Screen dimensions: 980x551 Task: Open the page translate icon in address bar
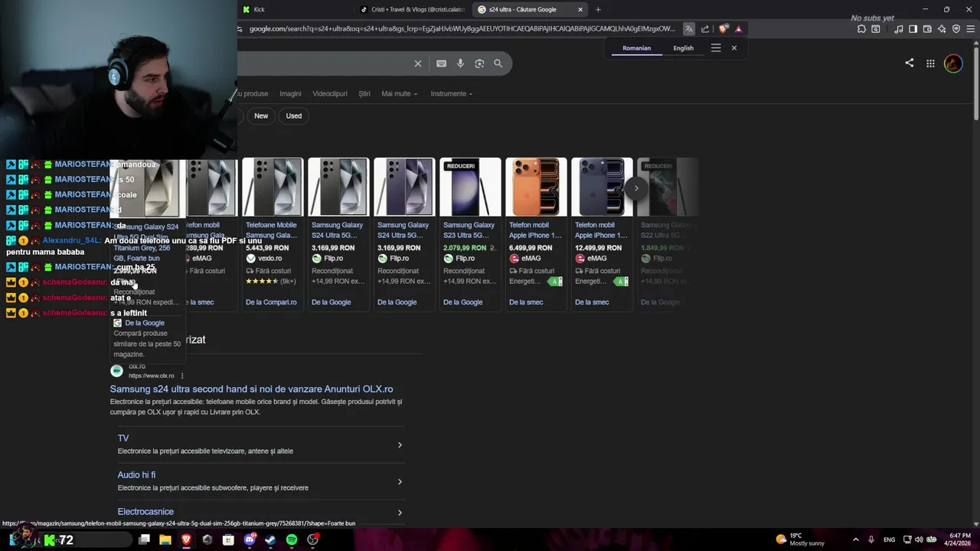pyautogui.click(x=689, y=29)
